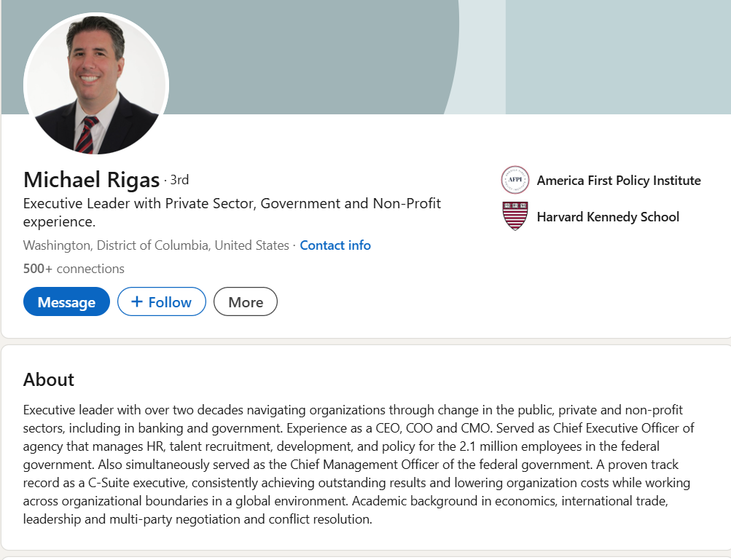The width and height of the screenshot is (731, 560).
Task: Open the More actions dropdown
Action: pos(246,302)
